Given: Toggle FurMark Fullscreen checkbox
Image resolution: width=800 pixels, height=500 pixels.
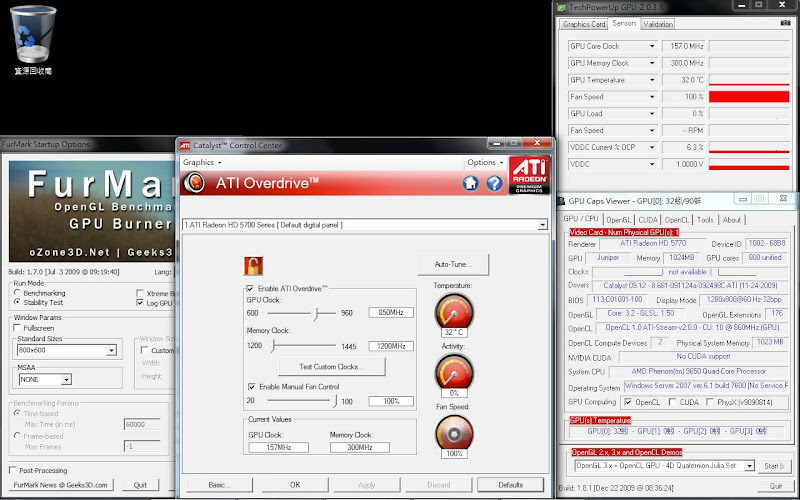Looking at the screenshot, I should (x=17, y=328).
